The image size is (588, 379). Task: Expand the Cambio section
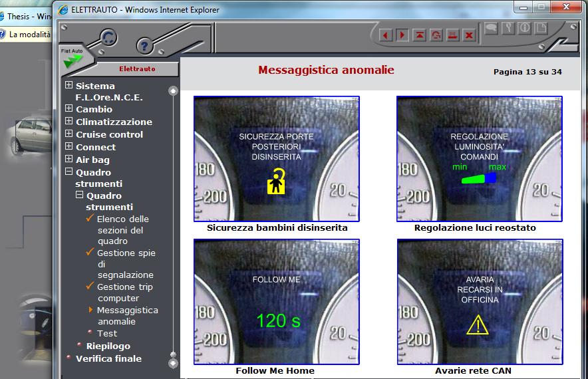pos(69,108)
